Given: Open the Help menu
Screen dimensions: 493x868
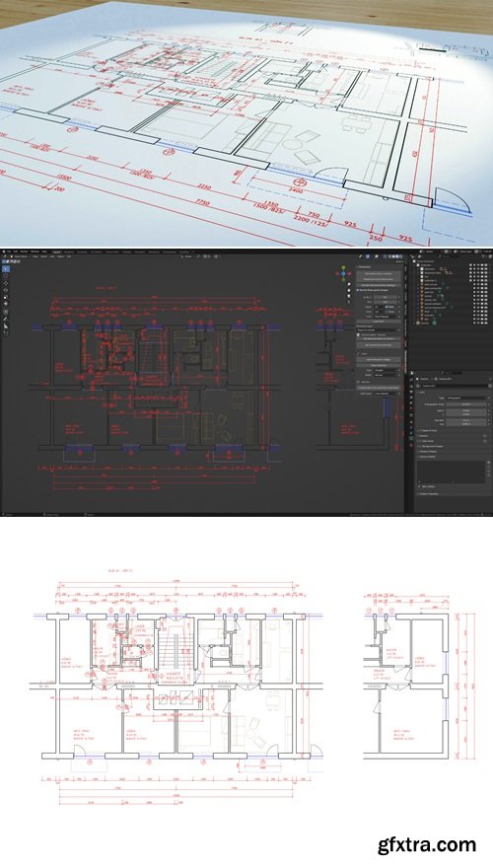Looking at the screenshot, I should (44, 252).
